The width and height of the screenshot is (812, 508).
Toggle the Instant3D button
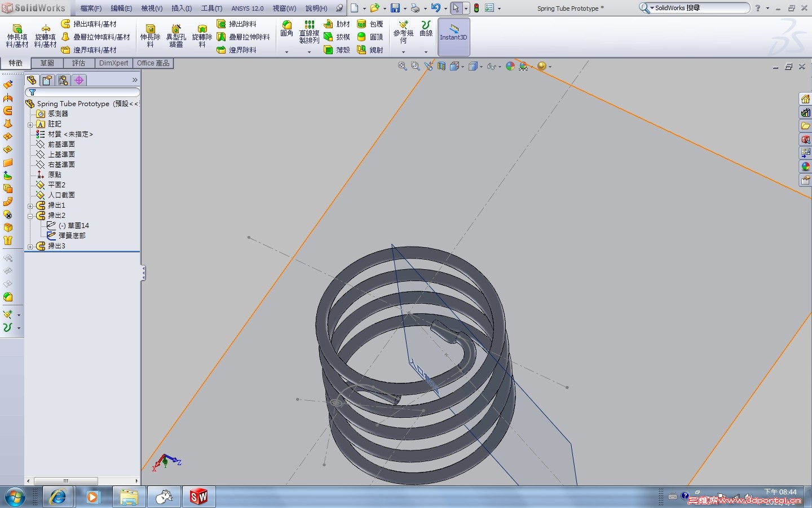pos(454,36)
